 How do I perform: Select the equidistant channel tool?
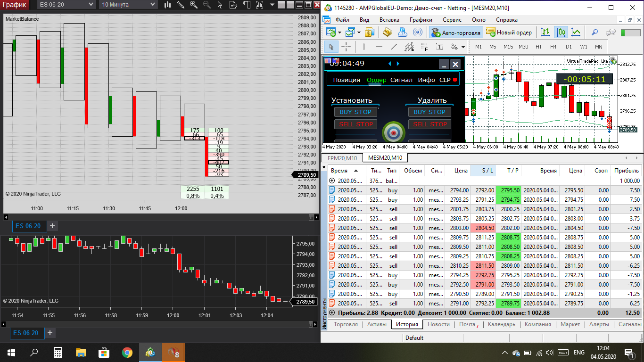409,47
